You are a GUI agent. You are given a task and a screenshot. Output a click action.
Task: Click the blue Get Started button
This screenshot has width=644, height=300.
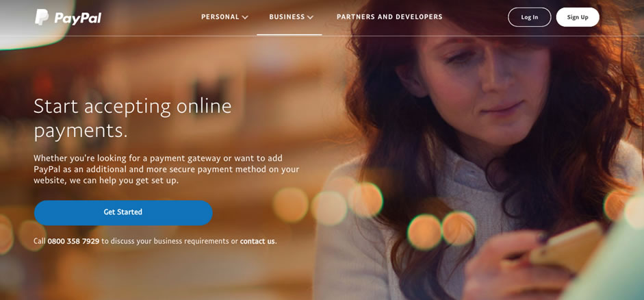point(123,212)
